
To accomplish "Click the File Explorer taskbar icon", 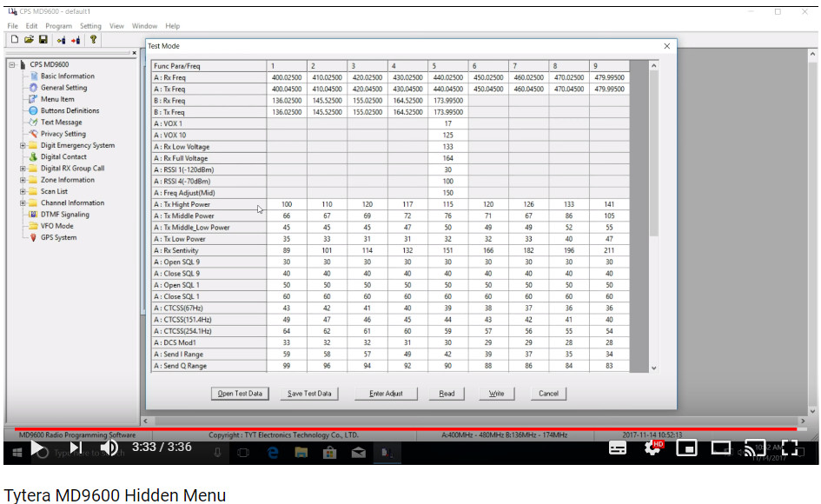I will click(301, 453).
